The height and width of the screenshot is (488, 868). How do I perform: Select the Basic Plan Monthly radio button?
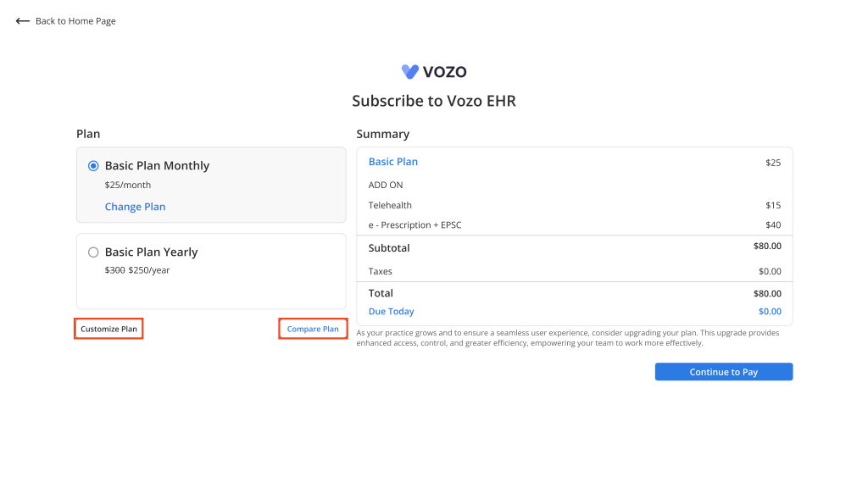click(93, 166)
